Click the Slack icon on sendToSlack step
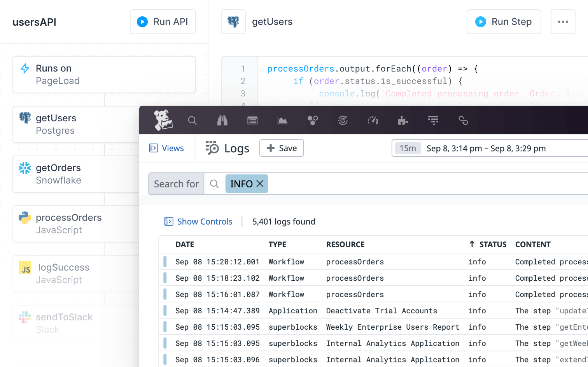The image size is (588, 367). pos(24,317)
